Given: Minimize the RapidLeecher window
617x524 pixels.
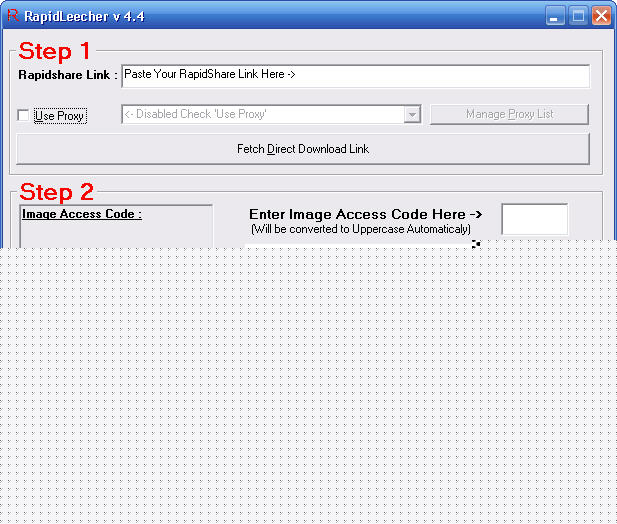Looking at the screenshot, I should (x=555, y=16).
